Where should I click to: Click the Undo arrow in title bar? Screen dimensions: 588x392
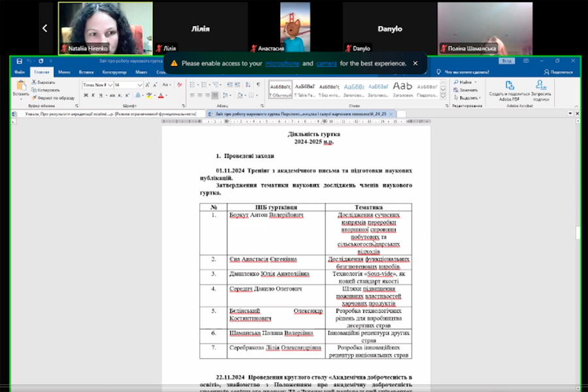point(29,61)
